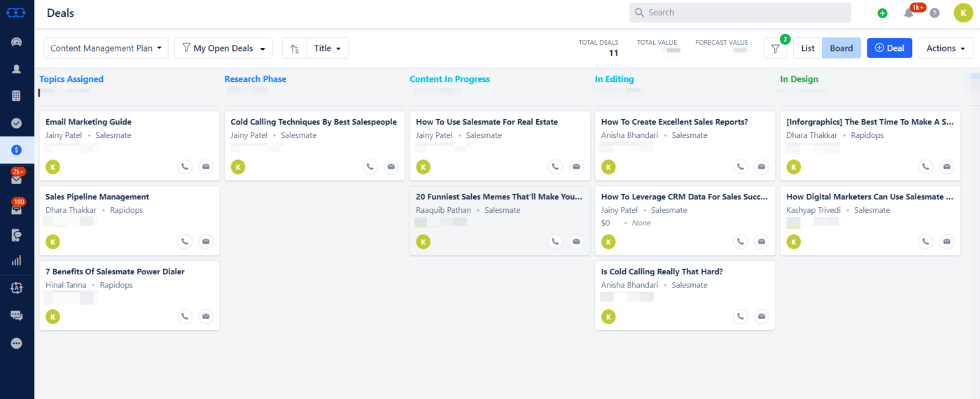Switch to List view

808,48
